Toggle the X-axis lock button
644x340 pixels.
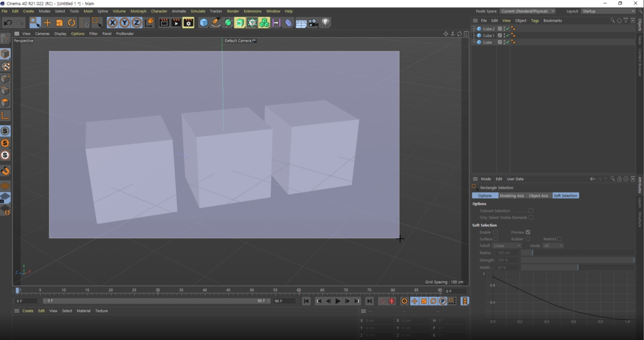[112, 23]
